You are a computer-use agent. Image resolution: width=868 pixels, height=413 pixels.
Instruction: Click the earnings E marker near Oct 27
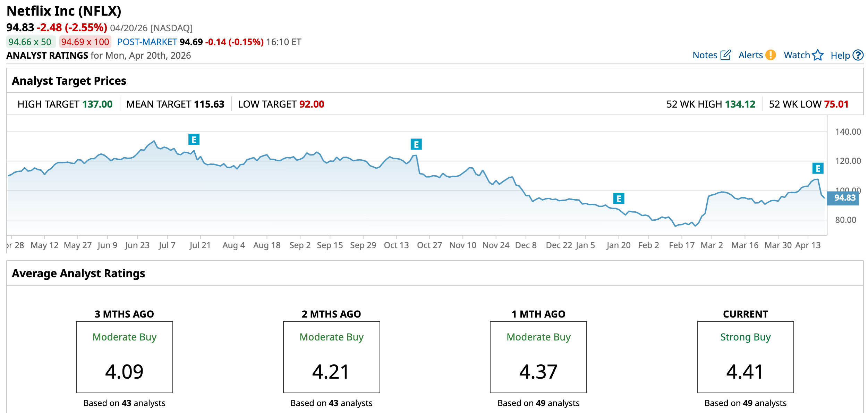(x=416, y=144)
